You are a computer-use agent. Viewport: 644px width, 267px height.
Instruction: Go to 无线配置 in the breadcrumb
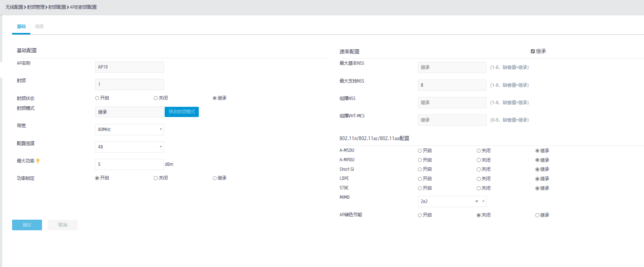14,7
